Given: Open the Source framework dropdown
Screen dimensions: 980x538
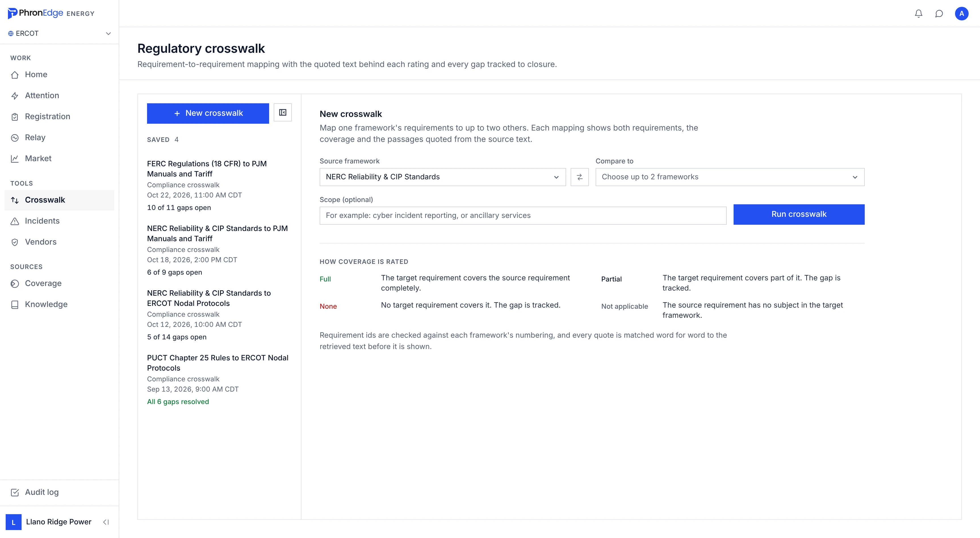Looking at the screenshot, I should [x=442, y=177].
